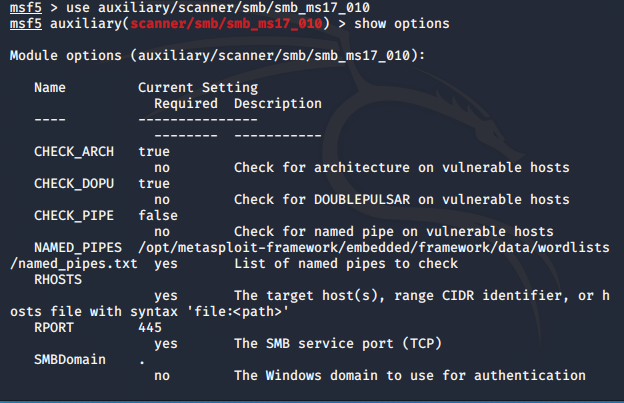Select the SMBDomain option name
The image size is (624, 403).
point(70,360)
